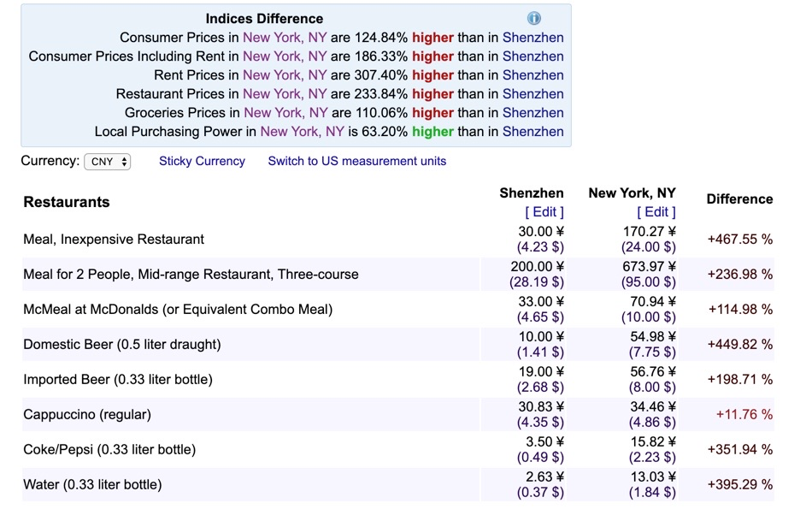Click the Sticky Currency link

[202, 161]
